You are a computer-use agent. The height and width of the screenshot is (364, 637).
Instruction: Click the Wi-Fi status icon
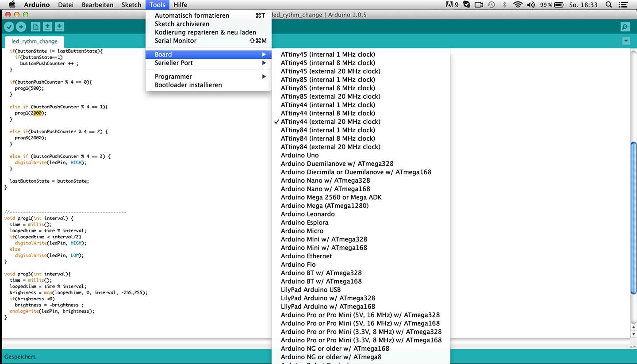pos(518,5)
